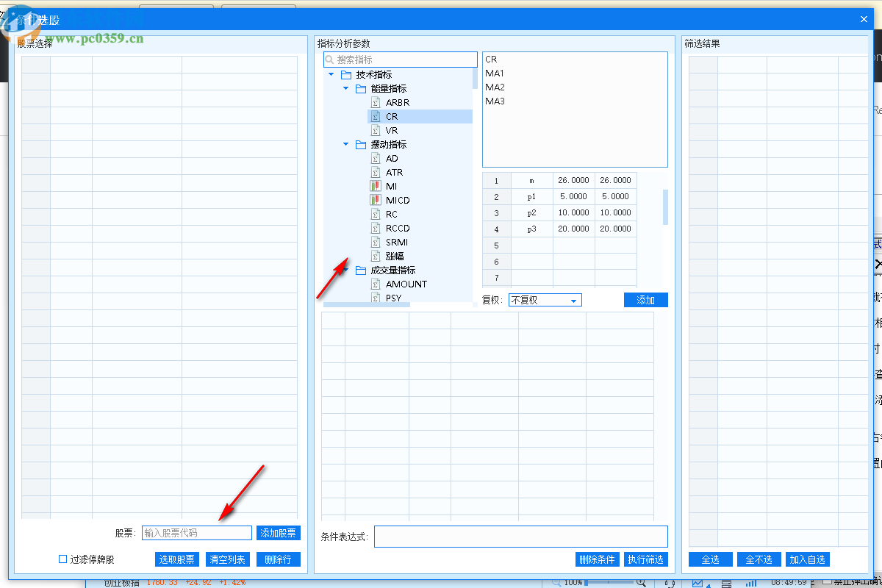
Task: Choose the VR indicator formula icon
Action: coord(376,131)
